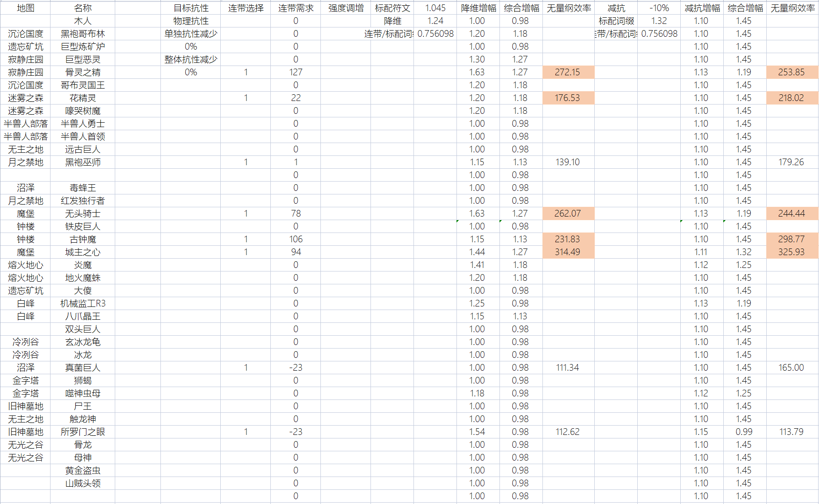Image resolution: width=819 pixels, height=504 pixels.
Task: Select the 机械监工R3 cell
Action: tap(83, 303)
